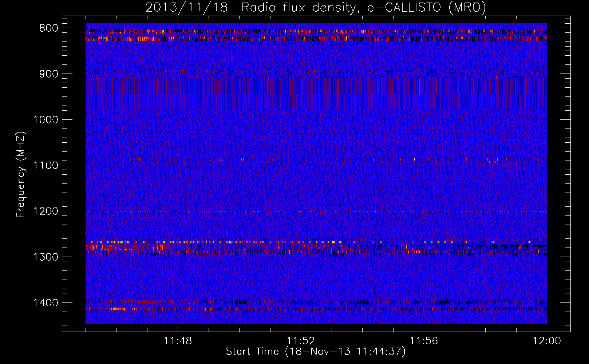Click the 1000 frequency tick label
Viewport: 589px width, 364px height.
point(46,120)
